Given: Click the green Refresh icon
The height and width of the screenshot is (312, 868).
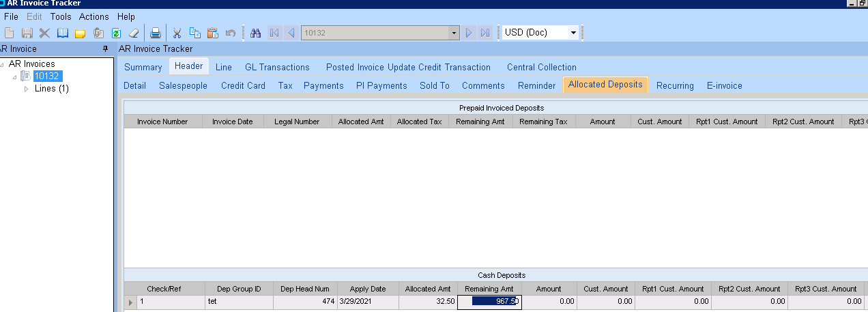Looking at the screenshot, I should coord(116,33).
